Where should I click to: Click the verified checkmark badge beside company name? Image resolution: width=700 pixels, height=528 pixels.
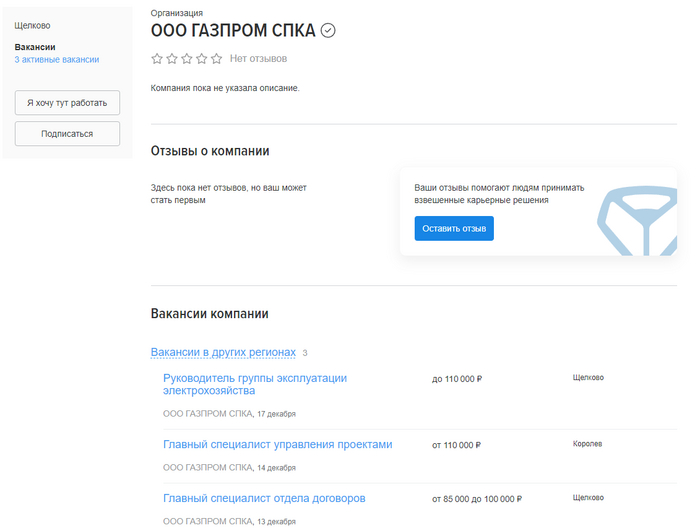pyautogui.click(x=328, y=31)
